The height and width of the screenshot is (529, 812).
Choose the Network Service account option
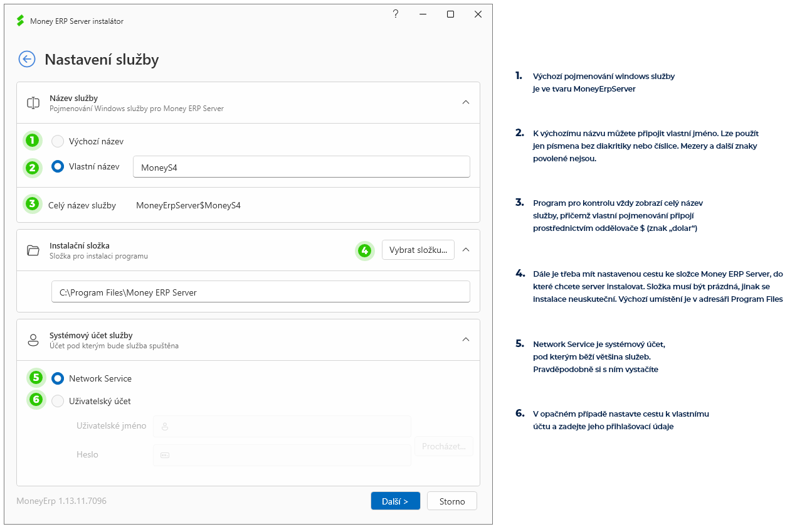pyautogui.click(x=58, y=378)
